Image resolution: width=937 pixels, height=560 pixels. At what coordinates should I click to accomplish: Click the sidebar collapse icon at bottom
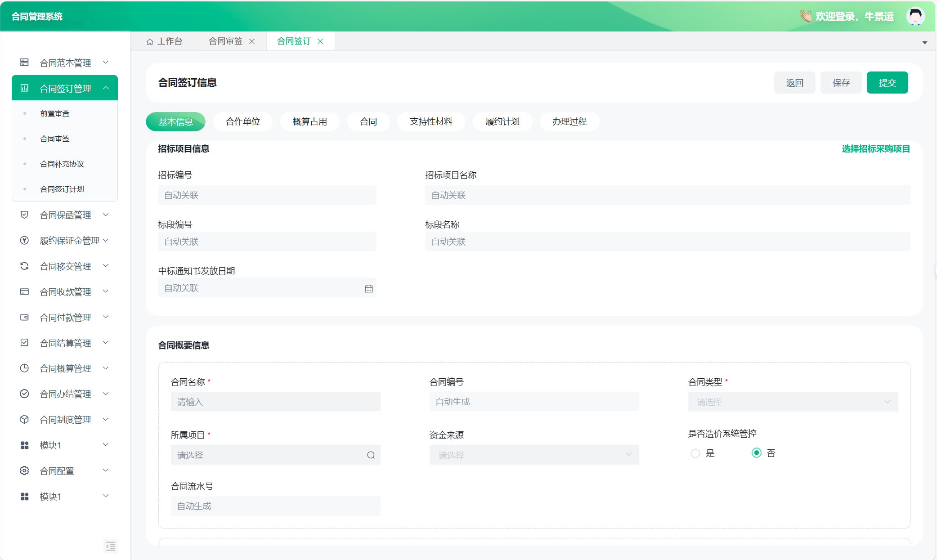110,546
